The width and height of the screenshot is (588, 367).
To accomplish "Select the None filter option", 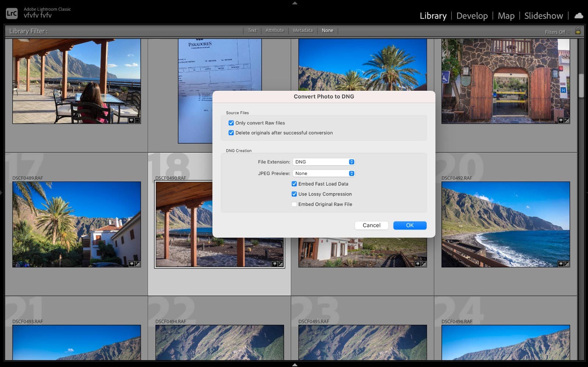I will pos(327,30).
